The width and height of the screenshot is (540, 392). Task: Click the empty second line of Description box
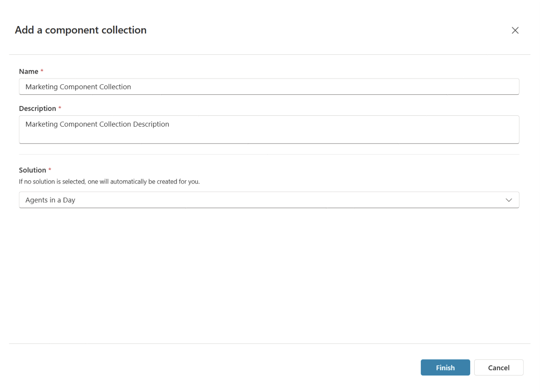269,136
